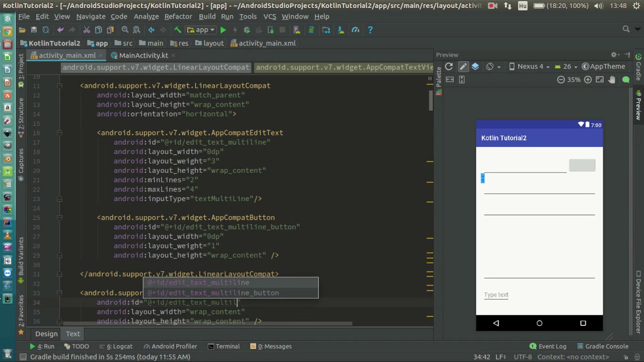The height and width of the screenshot is (362, 644).
Task: Open AppTheme theme selector in preview
Action: 603,66
